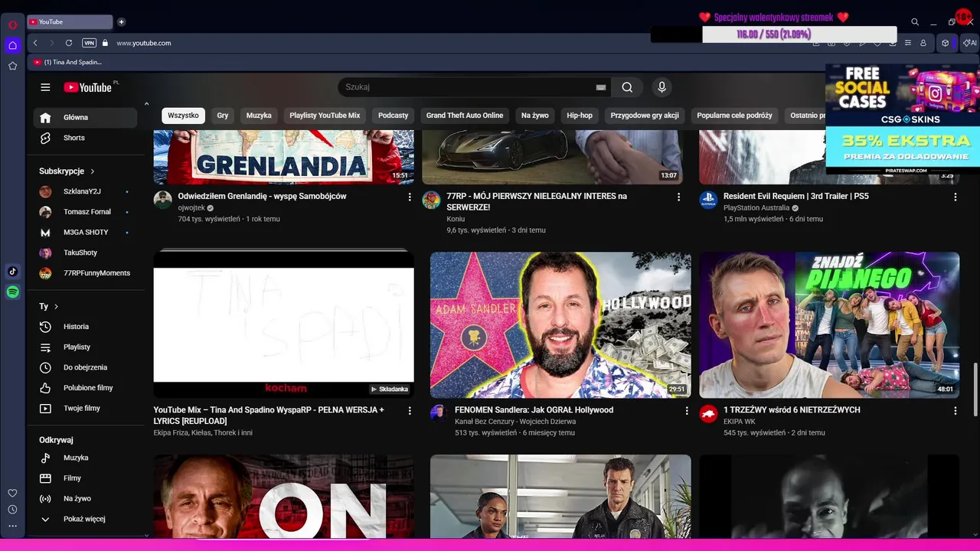Open Historia in the sidebar
The width and height of the screenshot is (980, 551).
pos(85,327)
